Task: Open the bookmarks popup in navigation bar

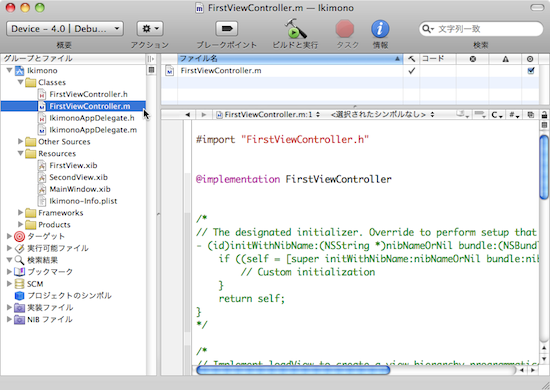Action: coord(463,115)
